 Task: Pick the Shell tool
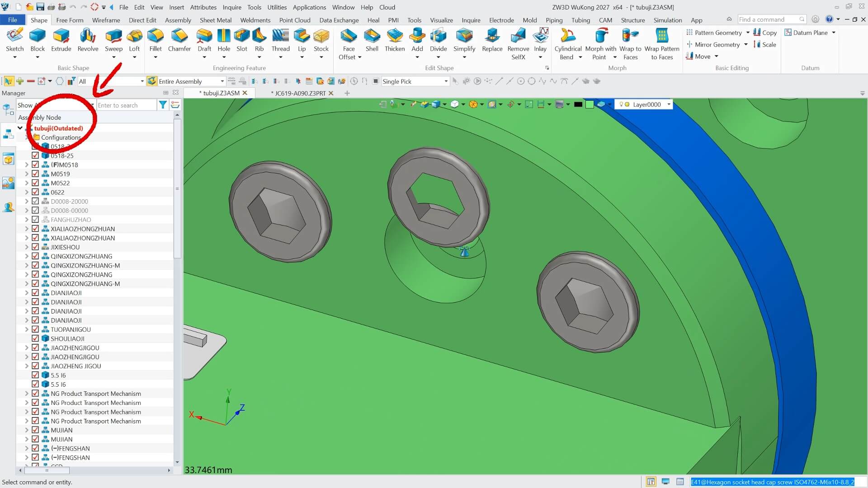coord(372,40)
